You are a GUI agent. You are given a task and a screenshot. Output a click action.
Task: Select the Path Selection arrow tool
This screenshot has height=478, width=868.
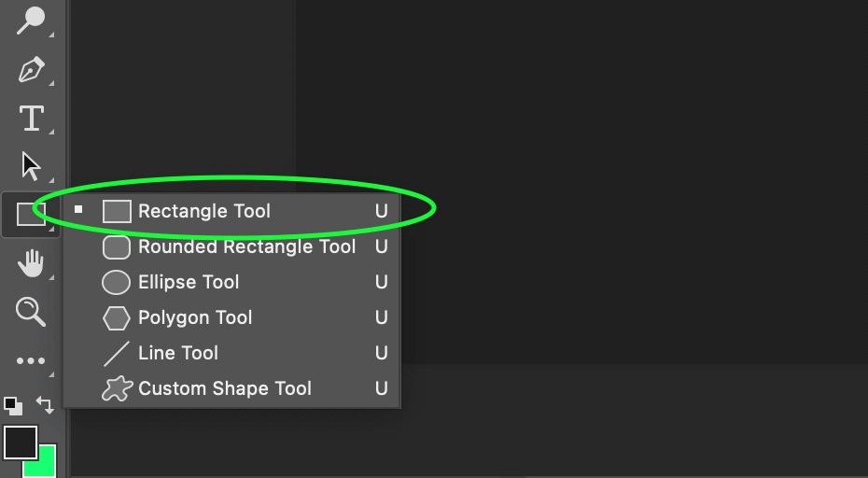click(31, 166)
